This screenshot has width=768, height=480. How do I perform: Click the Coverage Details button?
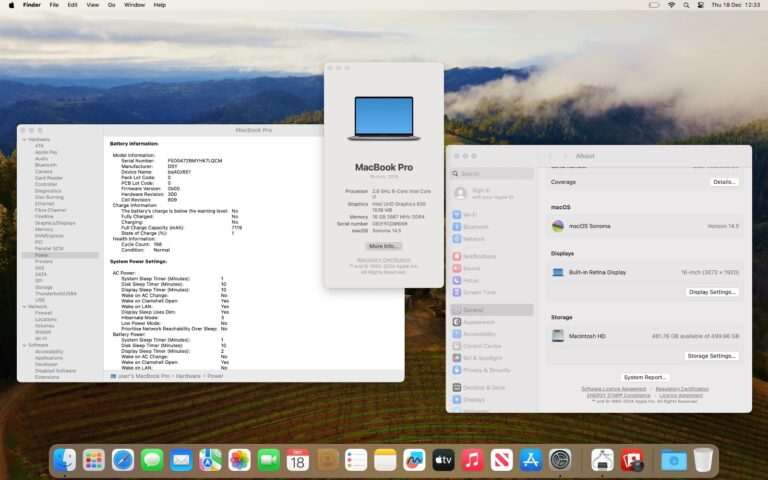point(724,182)
